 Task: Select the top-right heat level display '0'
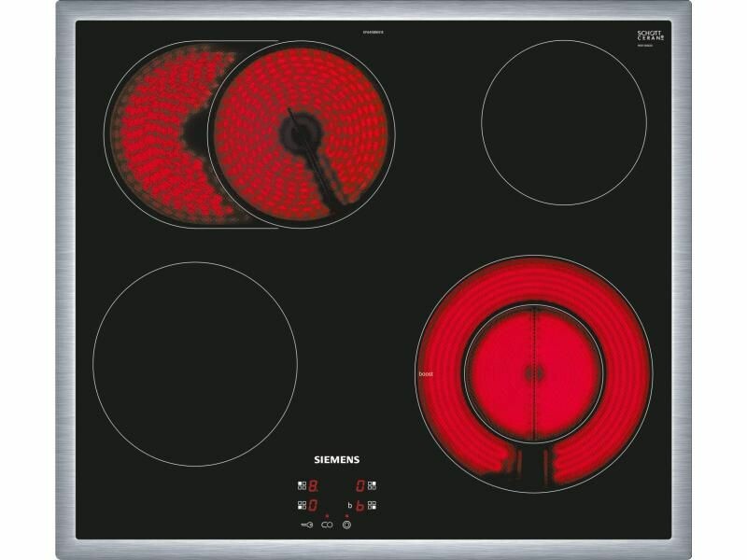[x=359, y=485]
